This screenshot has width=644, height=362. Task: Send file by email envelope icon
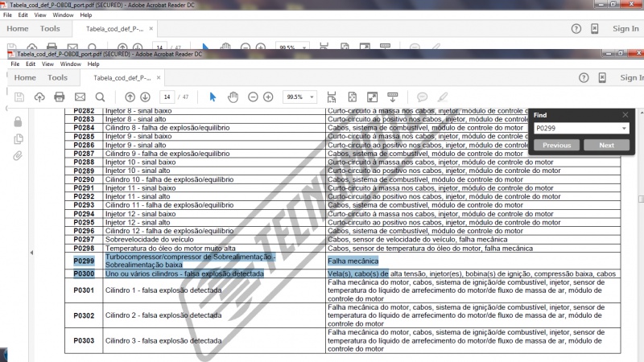(x=80, y=97)
